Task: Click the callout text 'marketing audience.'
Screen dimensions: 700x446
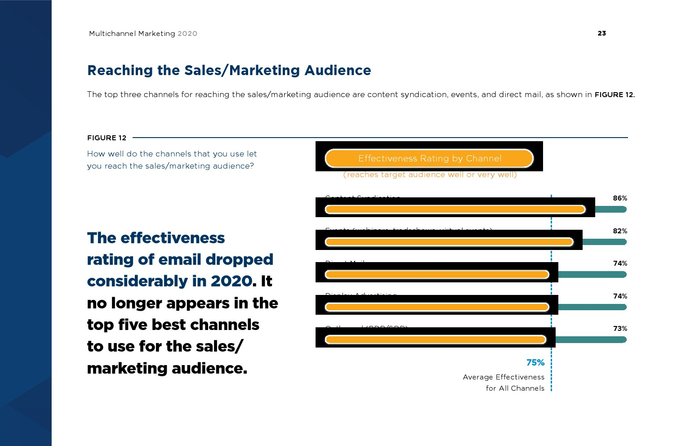Action: coord(167,368)
